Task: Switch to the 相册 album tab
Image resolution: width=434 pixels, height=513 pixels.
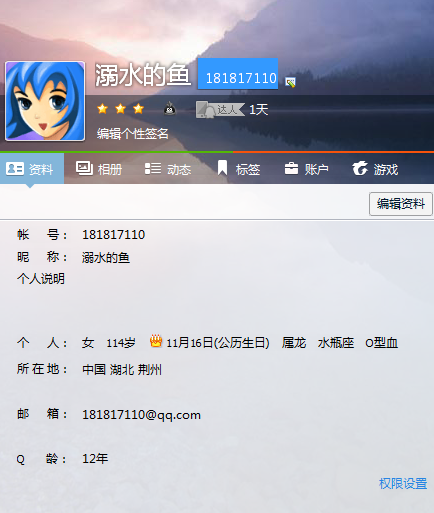Action: click(99, 169)
